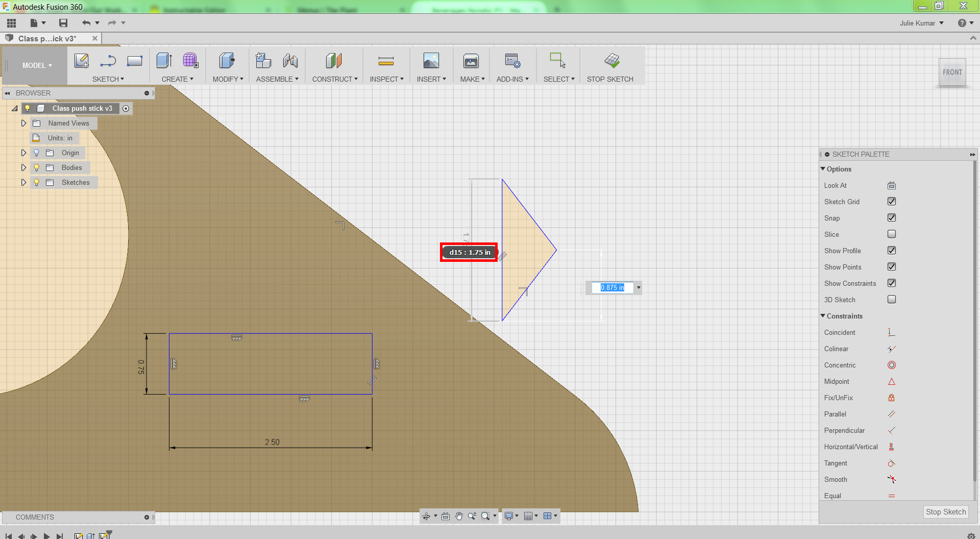Open the MODEL workspace dropdown
The image size is (980, 539).
[37, 65]
